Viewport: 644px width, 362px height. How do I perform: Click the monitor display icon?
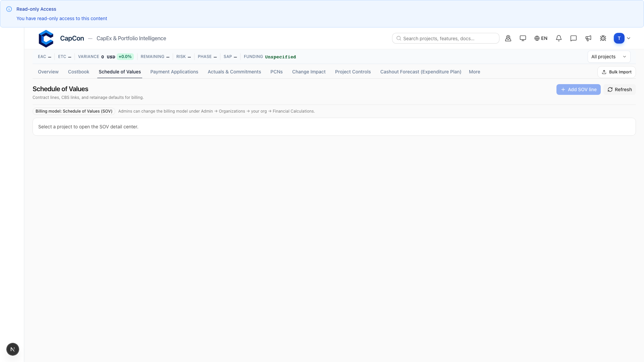523,38
